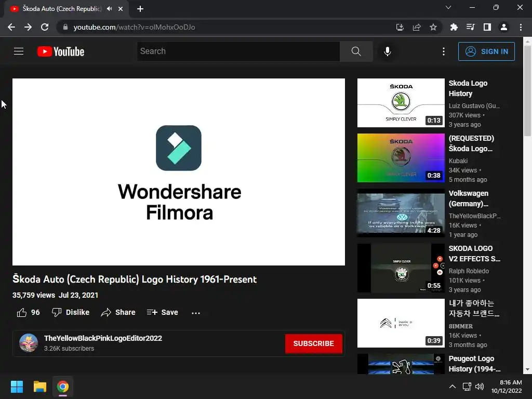532x399 pixels.
Task: Open Windows Start menu
Action: (x=17, y=387)
